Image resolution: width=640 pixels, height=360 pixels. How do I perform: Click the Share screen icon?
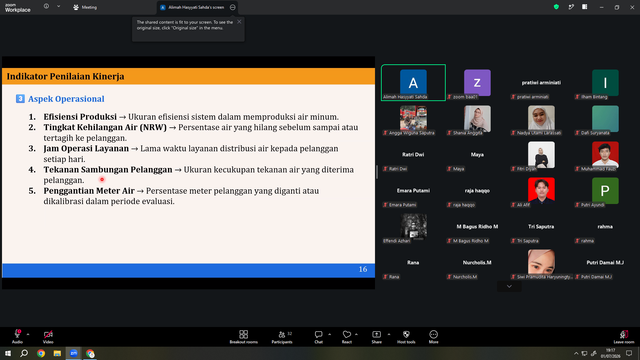(x=376, y=334)
